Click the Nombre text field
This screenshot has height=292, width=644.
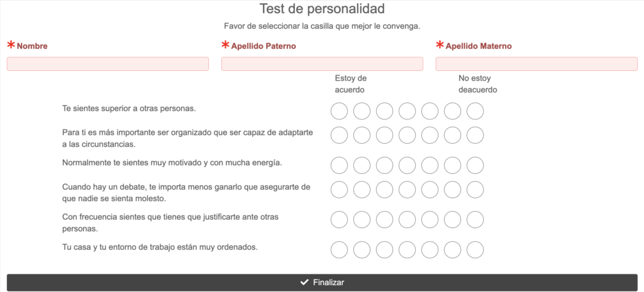coord(108,64)
